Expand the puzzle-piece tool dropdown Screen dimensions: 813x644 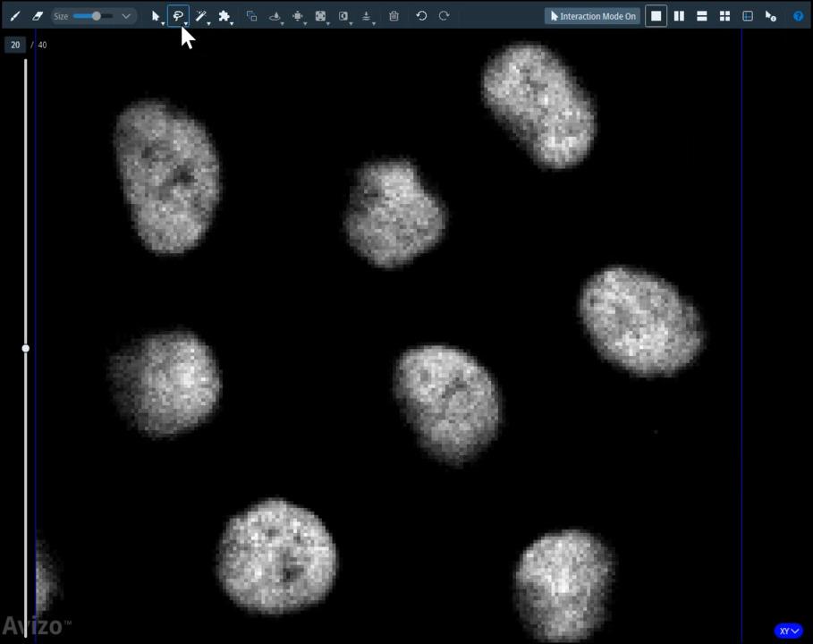pyautogui.click(x=233, y=22)
